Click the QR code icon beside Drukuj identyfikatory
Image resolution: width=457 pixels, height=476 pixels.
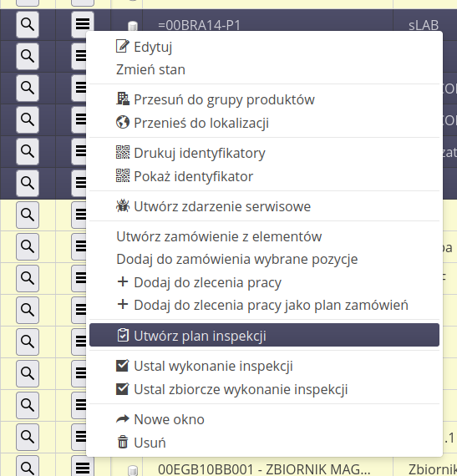[123, 152]
